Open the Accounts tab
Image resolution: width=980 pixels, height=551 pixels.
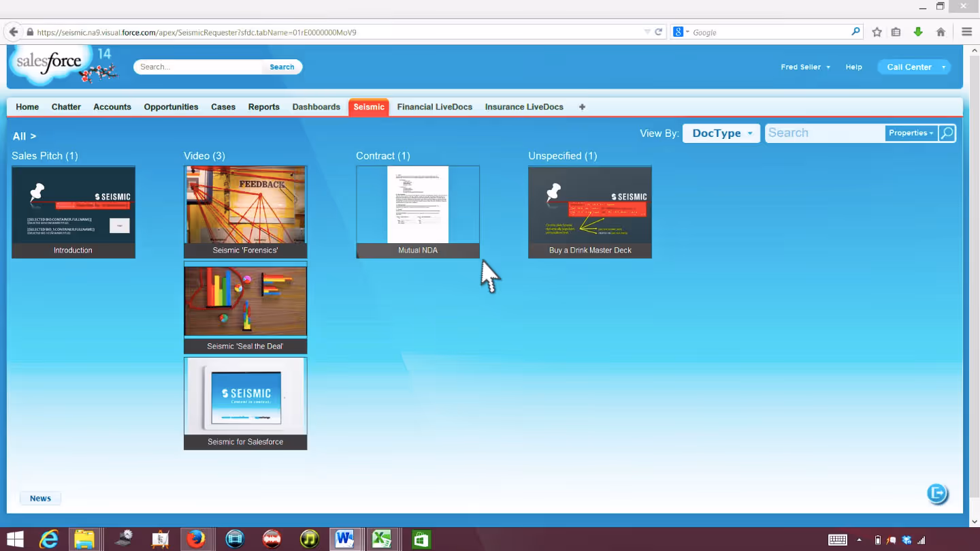tap(112, 107)
